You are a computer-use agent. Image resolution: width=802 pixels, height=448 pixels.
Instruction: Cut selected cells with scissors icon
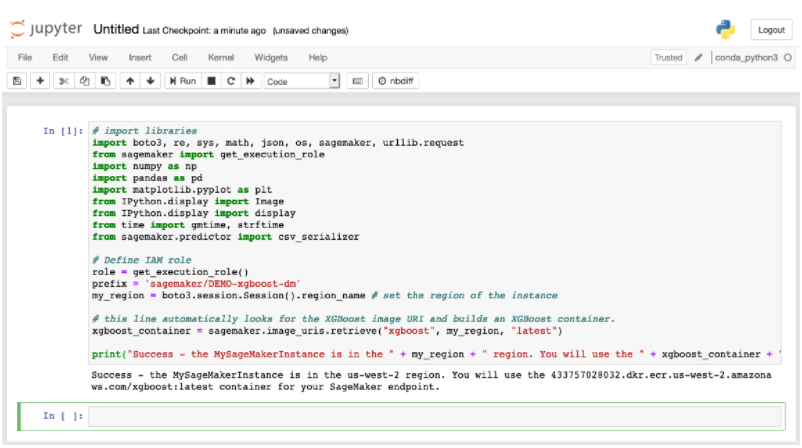point(65,81)
